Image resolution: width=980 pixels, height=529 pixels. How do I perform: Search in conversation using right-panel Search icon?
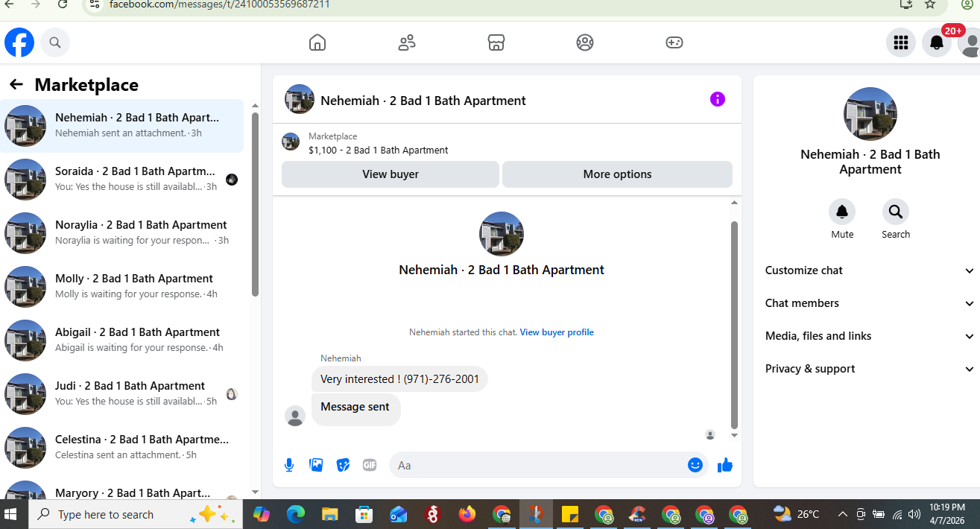[896, 212]
